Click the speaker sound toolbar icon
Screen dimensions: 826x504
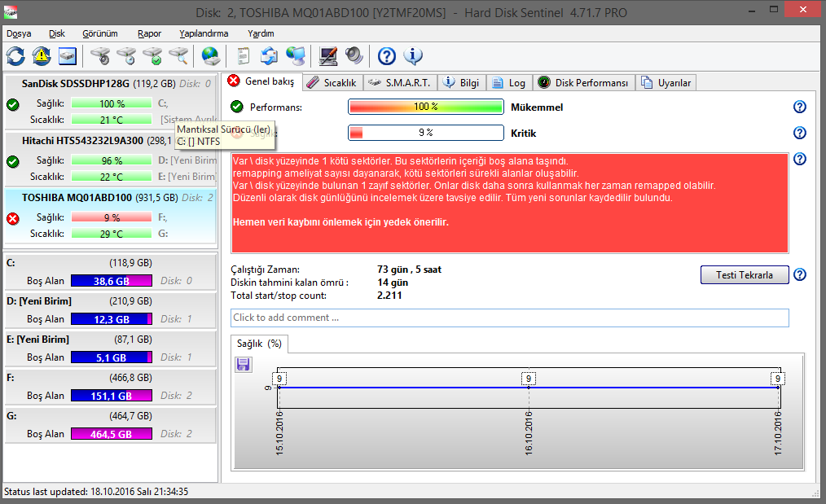point(354,56)
